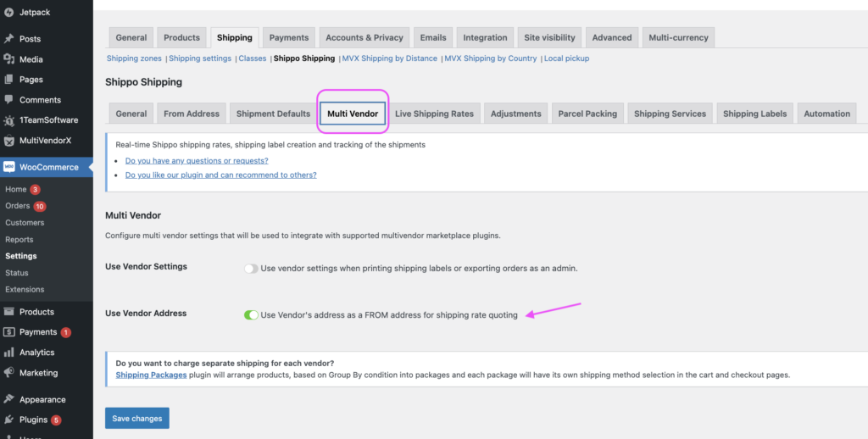Go to Orders in WooCommerce submenu
Viewport: 868px width, 439px height.
tap(18, 206)
